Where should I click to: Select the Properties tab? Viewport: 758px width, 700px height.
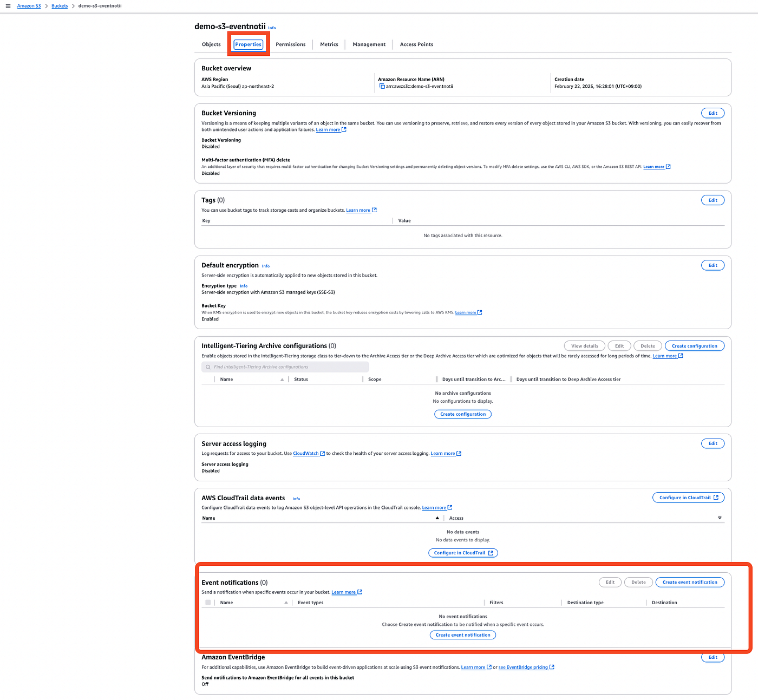249,44
